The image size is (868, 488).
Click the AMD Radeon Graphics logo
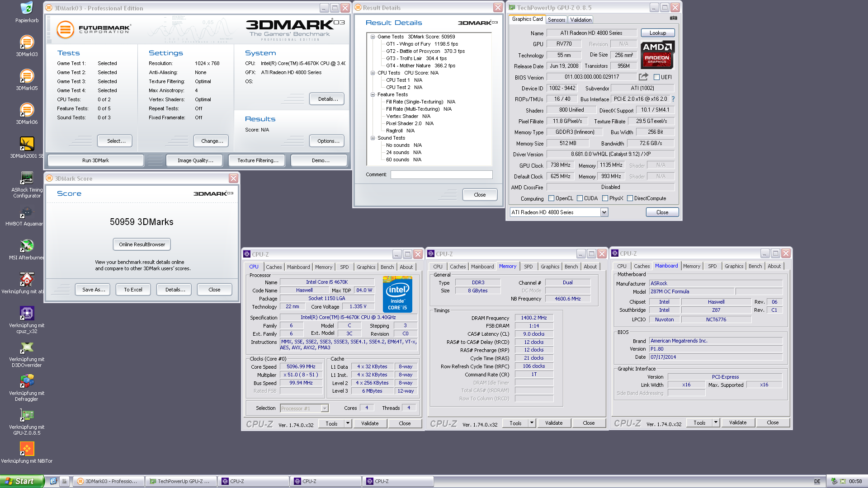tap(657, 55)
